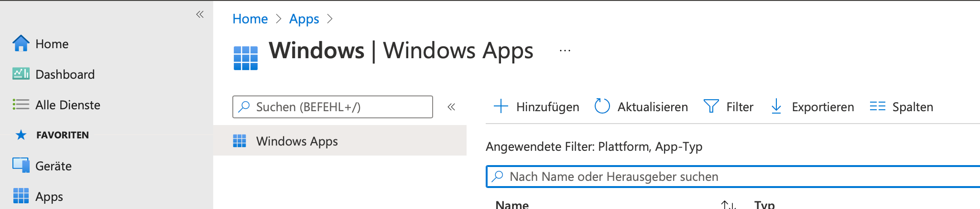980x209 pixels.
Task: Open the more options ellipsis menu
Action: click(565, 51)
